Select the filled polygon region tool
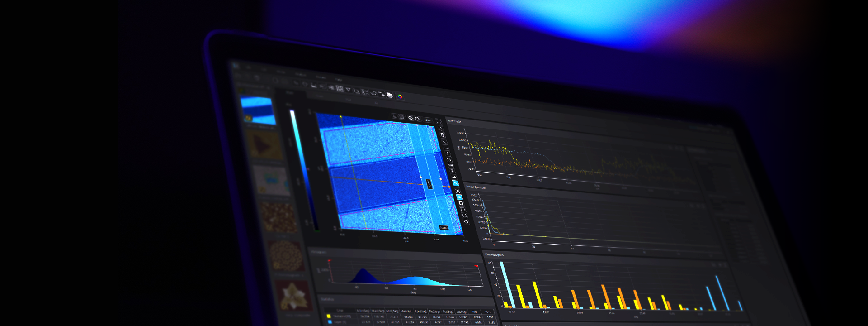The height and width of the screenshot is (326, 868). click(x=461, y=203)
